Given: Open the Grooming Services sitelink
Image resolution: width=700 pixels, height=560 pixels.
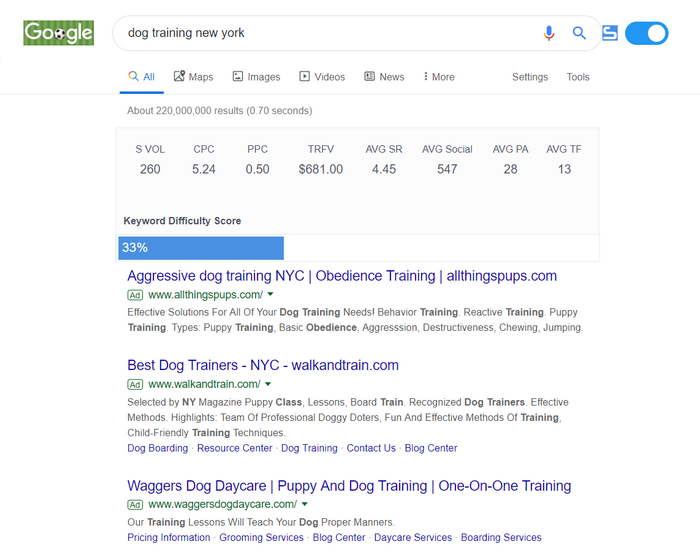Looking at the screenshot, I should point(261,537).
